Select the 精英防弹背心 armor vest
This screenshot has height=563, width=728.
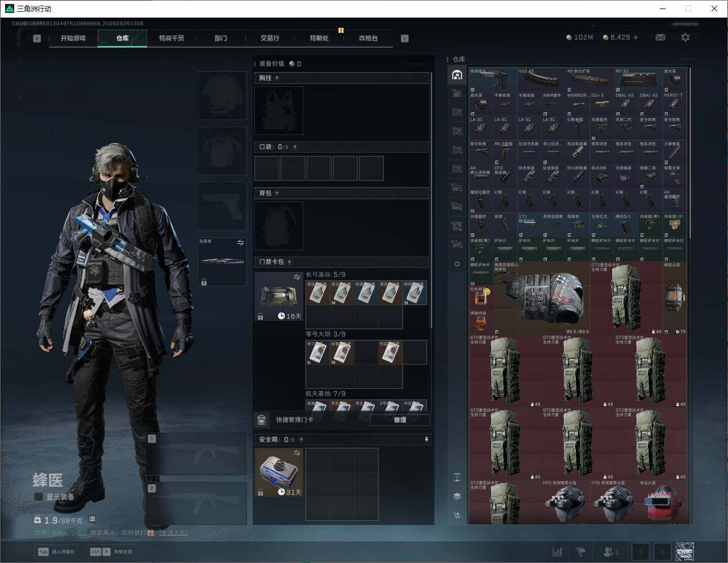tap(541, 298)
